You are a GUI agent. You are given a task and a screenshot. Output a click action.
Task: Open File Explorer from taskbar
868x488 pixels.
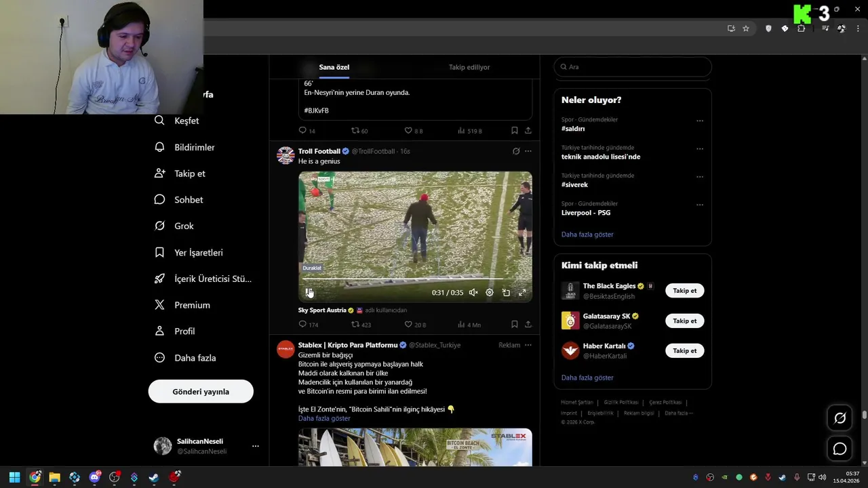click(54, 477)
